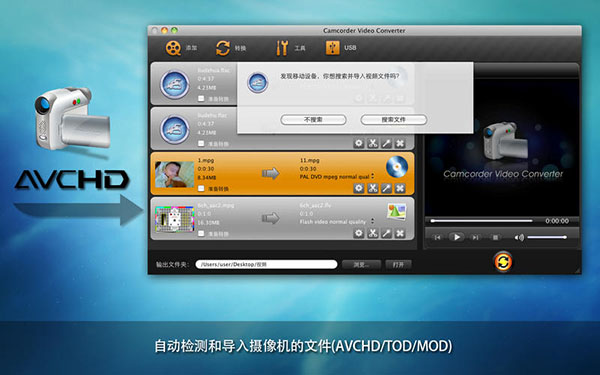Click the audio file icon of second flac row
The width and height of the screenshot is (600, 375).
point(174,129)
